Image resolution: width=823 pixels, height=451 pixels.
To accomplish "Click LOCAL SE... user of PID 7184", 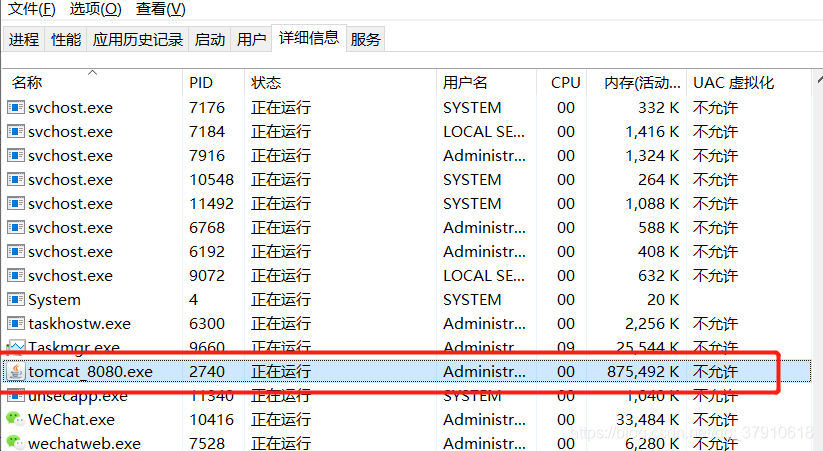I will point(484,132).
